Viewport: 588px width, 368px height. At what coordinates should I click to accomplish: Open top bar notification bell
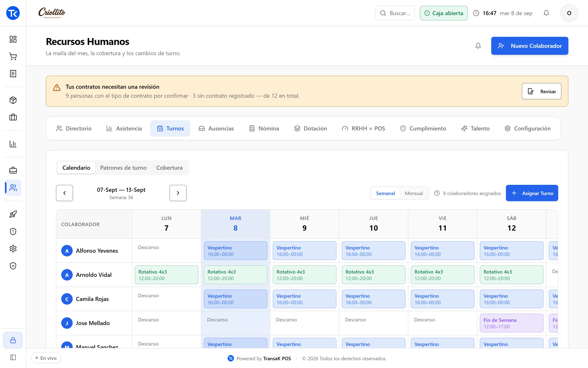coord(546,13)
